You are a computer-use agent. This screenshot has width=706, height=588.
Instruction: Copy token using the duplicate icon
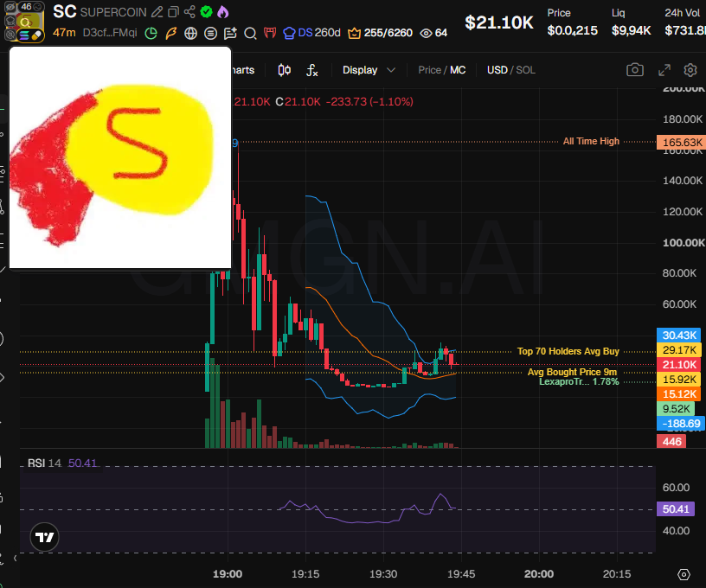point(173,12)
